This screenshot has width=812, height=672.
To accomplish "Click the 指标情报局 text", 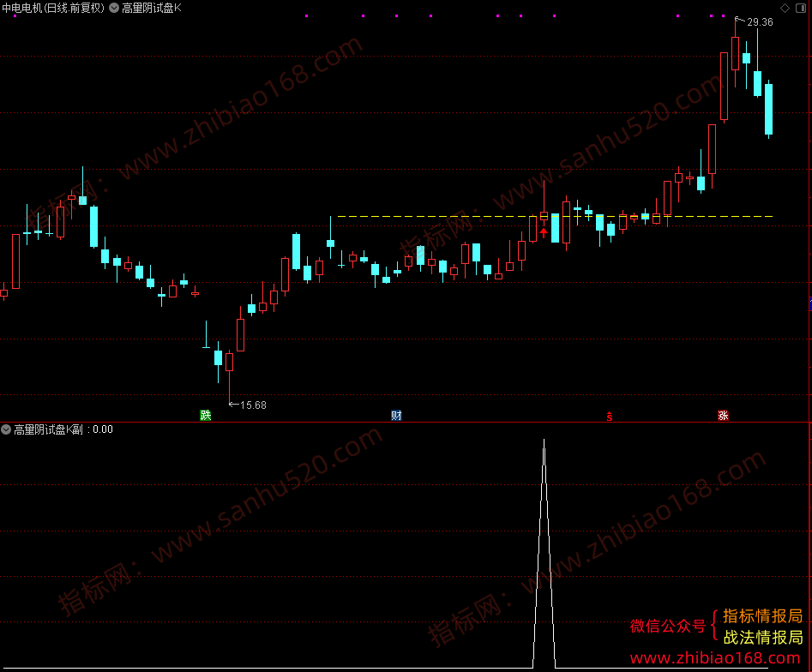I will point(763,615).
